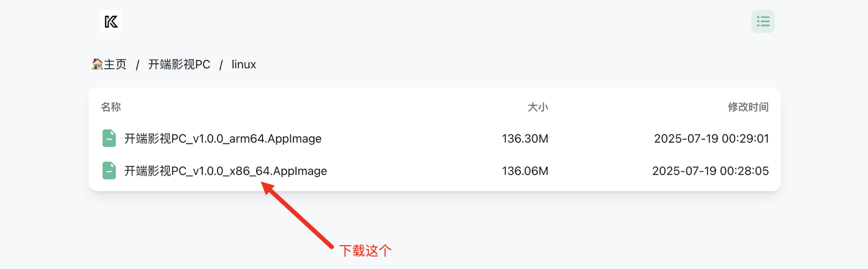Click the x86_64 AppImage file icon
The width and height of the screenshot is (868, 269).
[109, 171]
